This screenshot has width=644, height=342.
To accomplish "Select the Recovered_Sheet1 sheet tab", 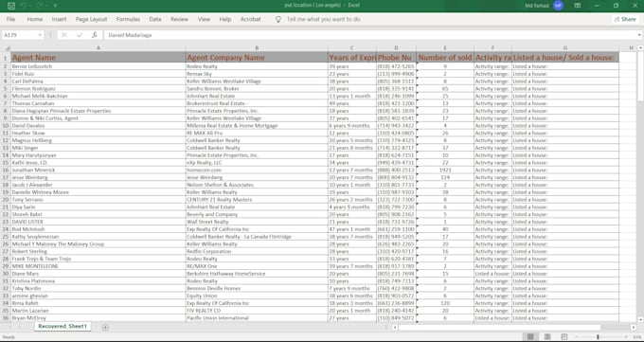I will [63, 327].
